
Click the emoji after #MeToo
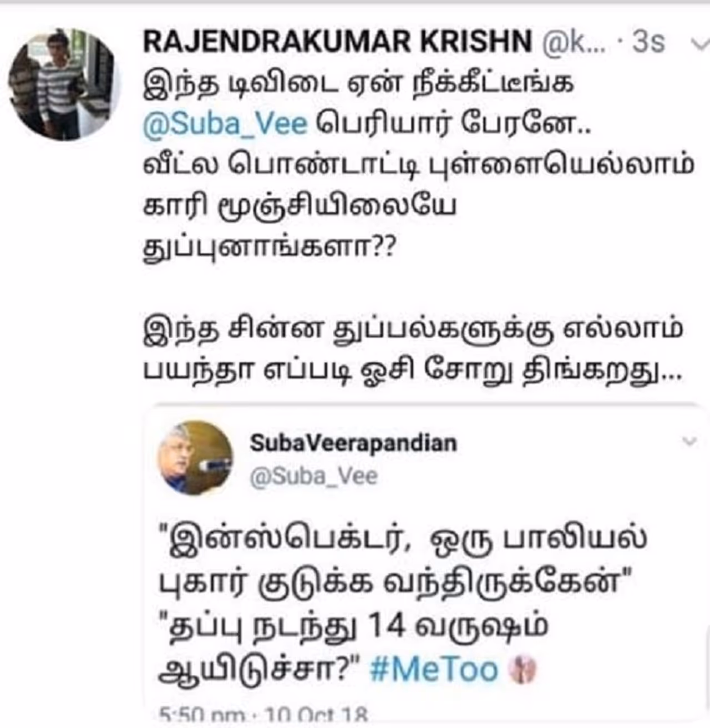click(523, 669)
